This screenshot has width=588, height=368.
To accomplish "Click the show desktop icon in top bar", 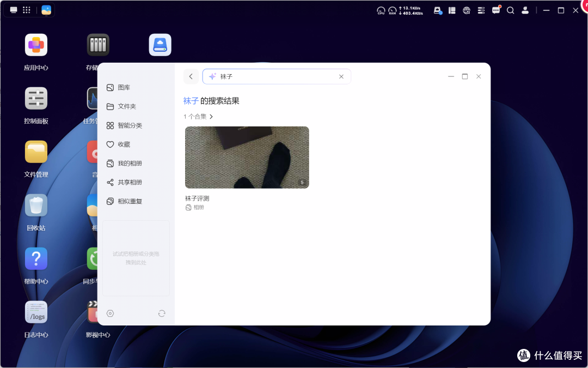I will tap(14, 10).
